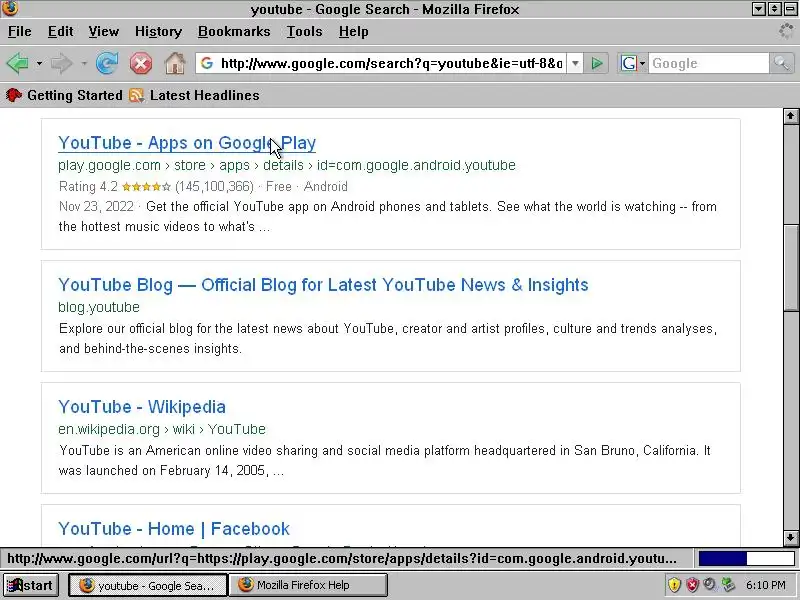Click the blog.youtube URL text

click(99, 307)
